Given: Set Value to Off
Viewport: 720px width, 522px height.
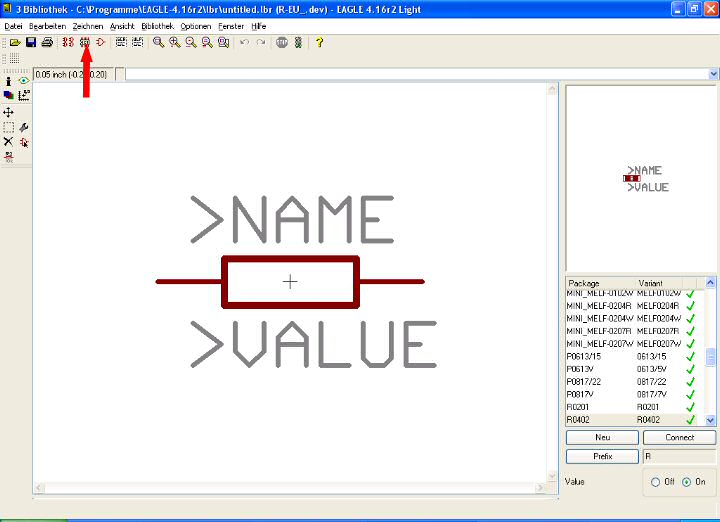Looking at the screenshot, I should (656, 482).
